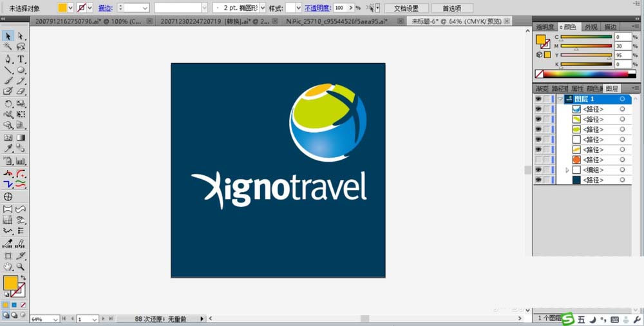
Task: Open the 渐变 panel tab
Action: point(542,88)
